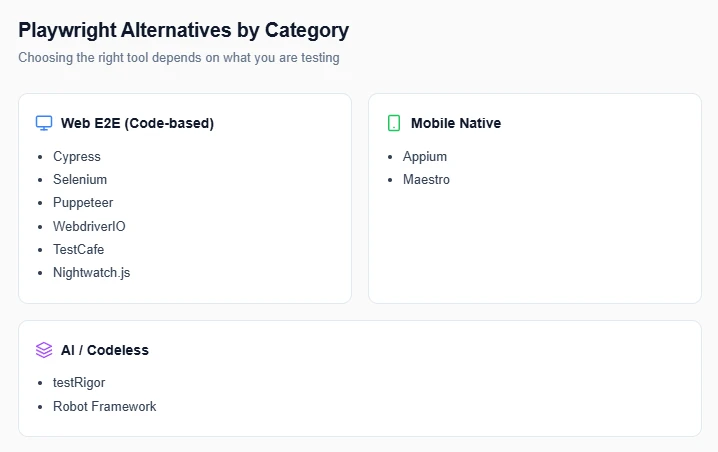Click the Nightwatch.js list item
Screen dimensions: 718x452
91,272
